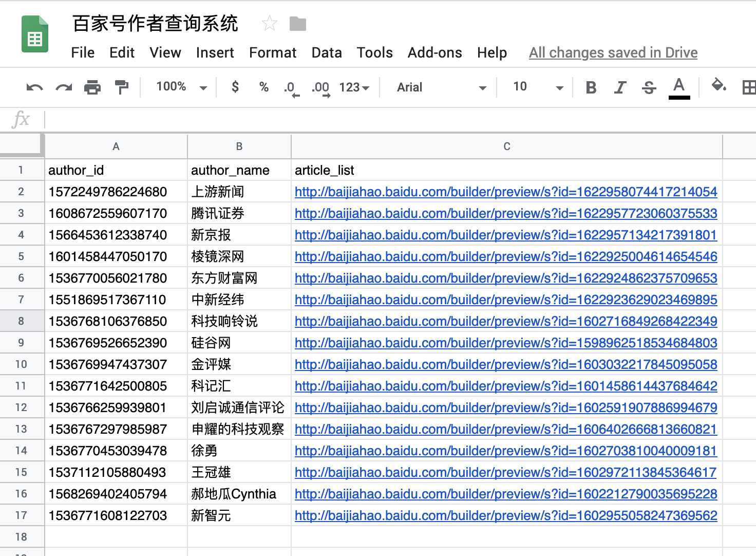Open the font size 10 dropdown
Screen dimensions: 756x556
click(538, 87)
